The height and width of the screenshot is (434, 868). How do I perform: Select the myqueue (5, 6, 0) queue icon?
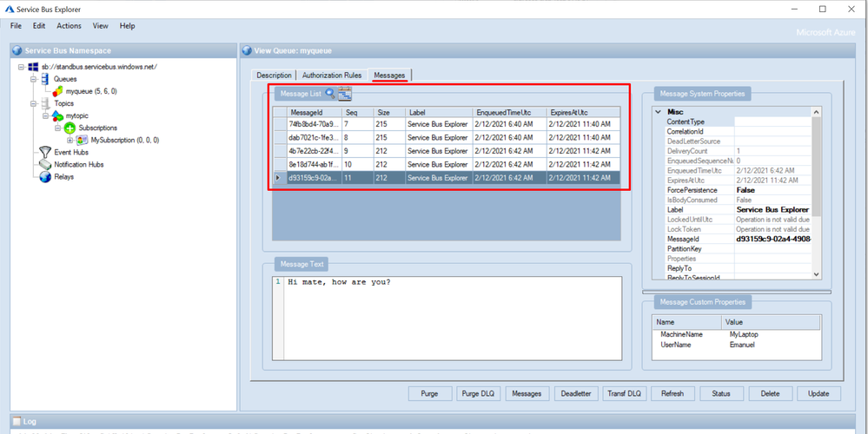[57, 91]
